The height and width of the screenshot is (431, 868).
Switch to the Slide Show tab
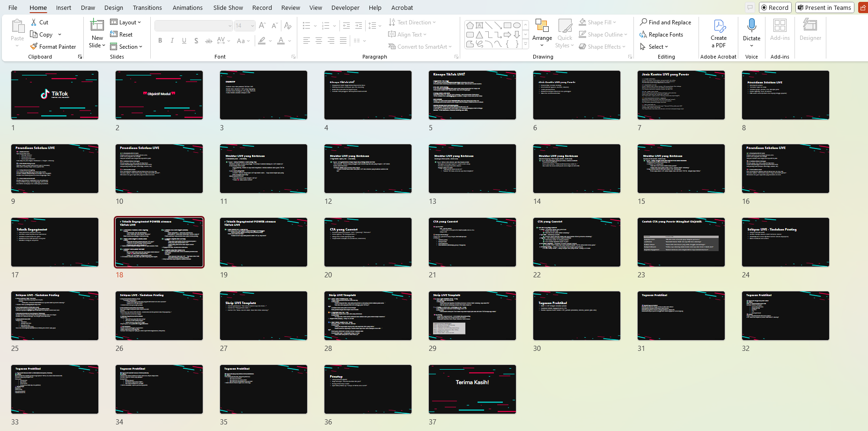228,7
